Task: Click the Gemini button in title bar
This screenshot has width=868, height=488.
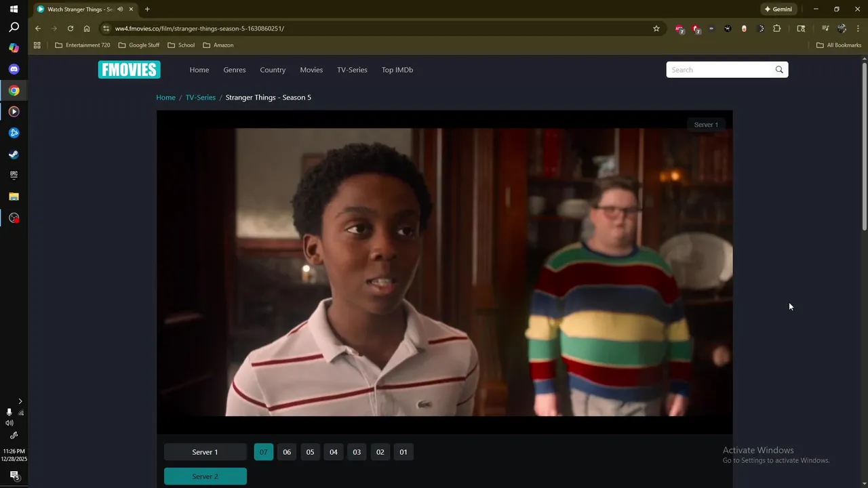Action: [778, 9]
